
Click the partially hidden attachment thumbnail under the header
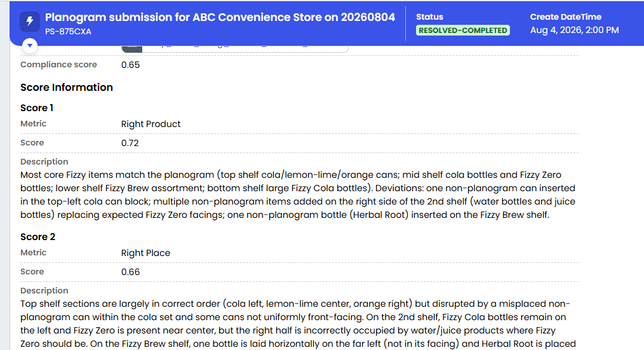132,49
